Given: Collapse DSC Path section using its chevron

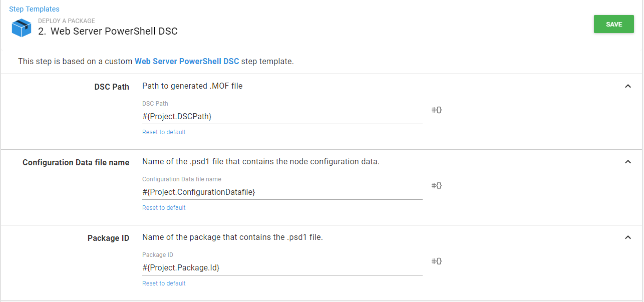Looking at the screenshot, I should point(628,86).
